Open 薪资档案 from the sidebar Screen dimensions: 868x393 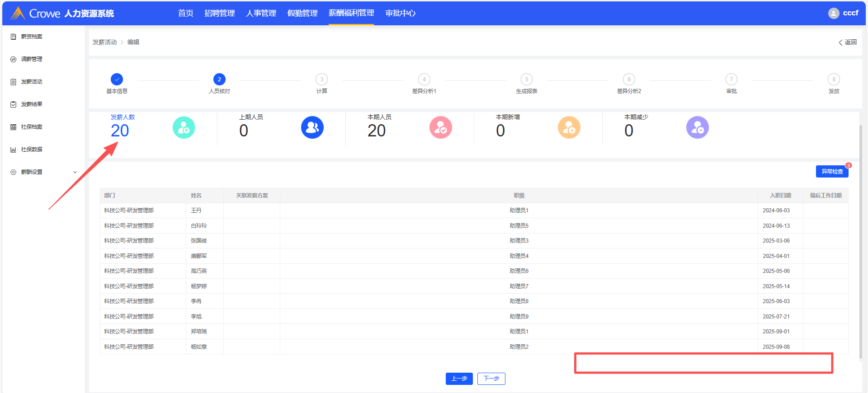pyautogui.click(x=31, y=37)
